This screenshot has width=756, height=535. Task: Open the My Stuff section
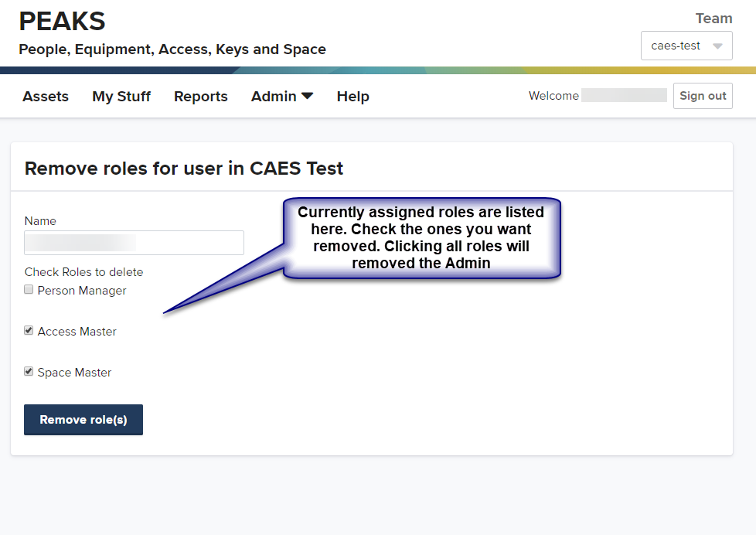click(121, 95)
